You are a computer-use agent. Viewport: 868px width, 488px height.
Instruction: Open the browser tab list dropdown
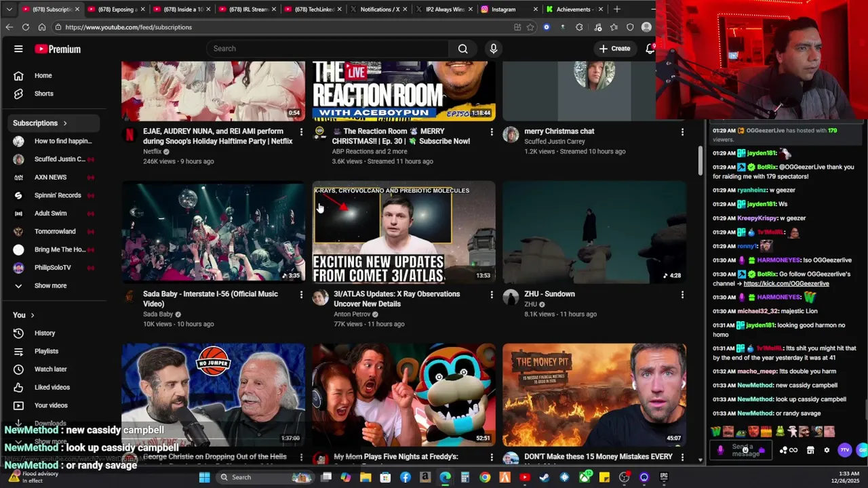click(9, 9)
